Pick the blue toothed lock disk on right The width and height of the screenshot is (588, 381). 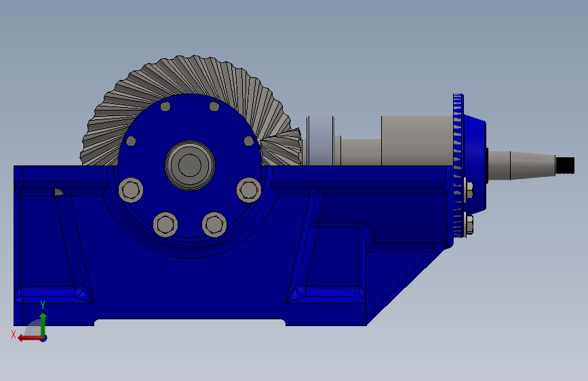[x=458, y=165]
